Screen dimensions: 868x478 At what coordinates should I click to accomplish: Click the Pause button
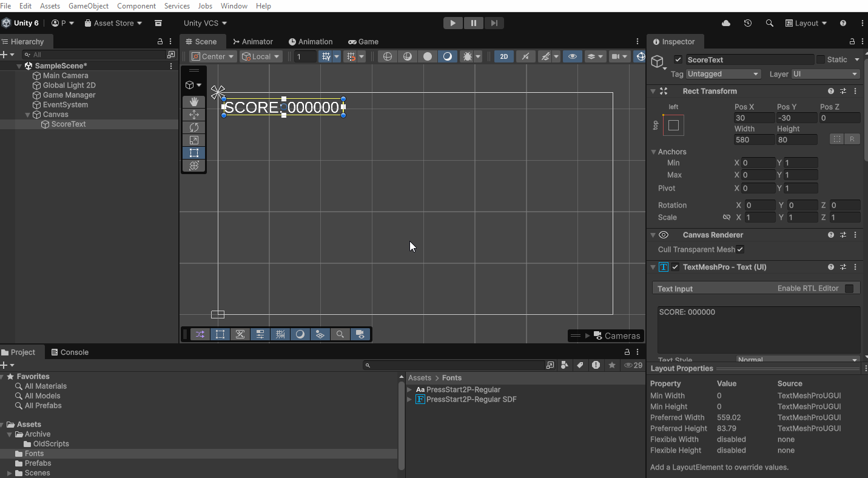[x=474, y=23]
